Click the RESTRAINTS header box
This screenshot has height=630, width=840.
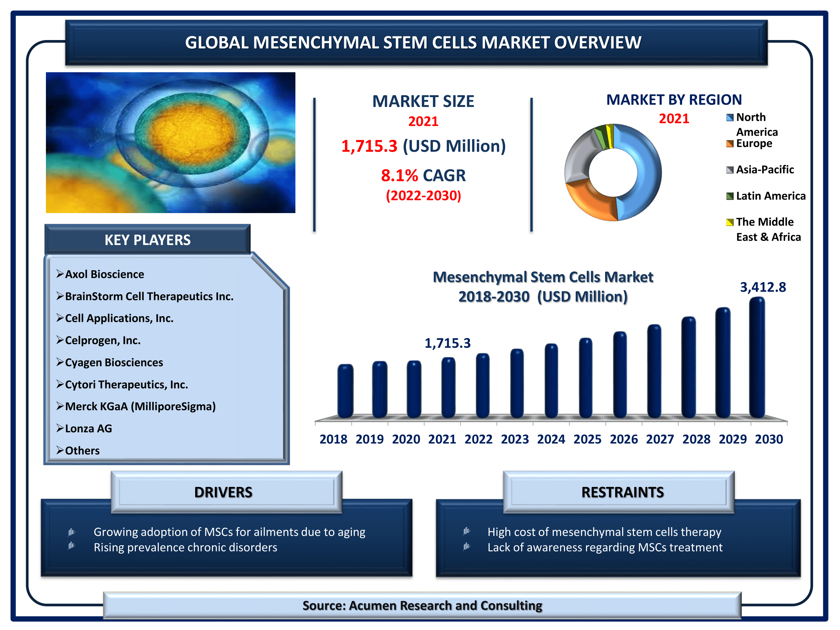click(619, 492)
